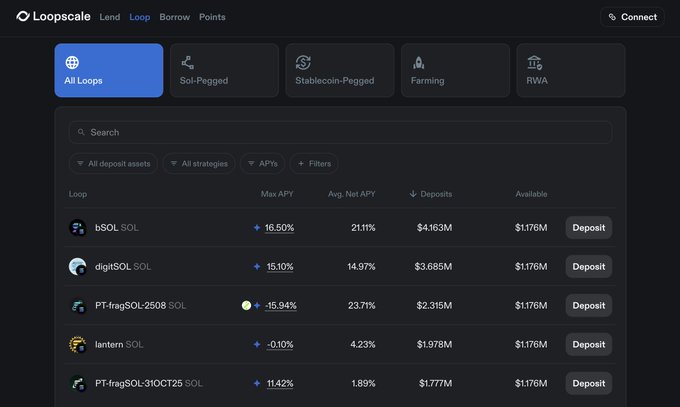The height and width of the screenshot is (407, 680).
Task: Click the sparkle icon beside 16.50%
Action: tap(257, 227)
